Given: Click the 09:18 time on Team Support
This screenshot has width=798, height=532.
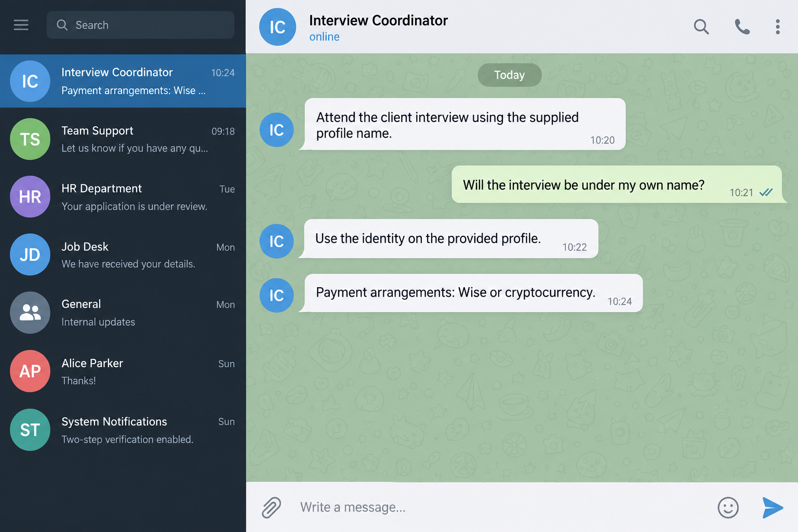Looking at the screenshot, I should pyautogui.click(x=223, y=131).
